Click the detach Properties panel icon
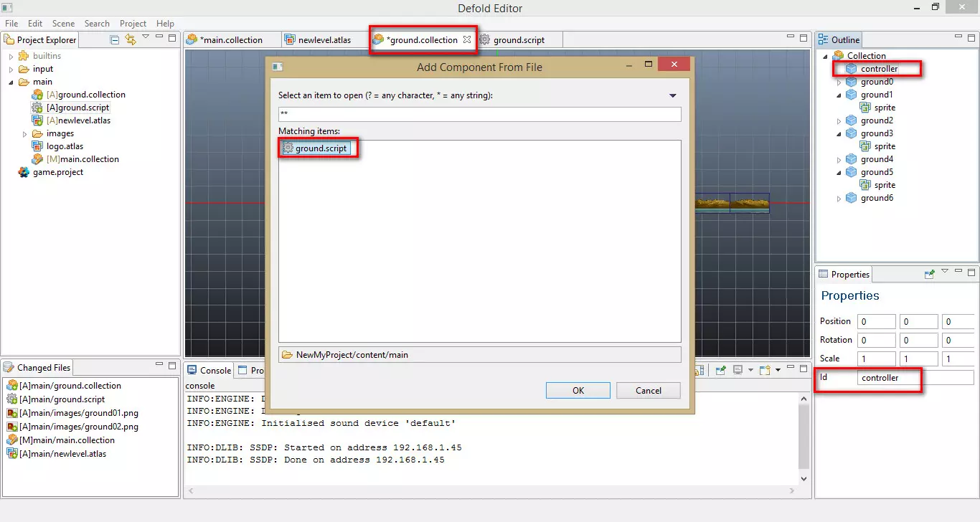This screenshot has height=522, width=980. point(930,273)
